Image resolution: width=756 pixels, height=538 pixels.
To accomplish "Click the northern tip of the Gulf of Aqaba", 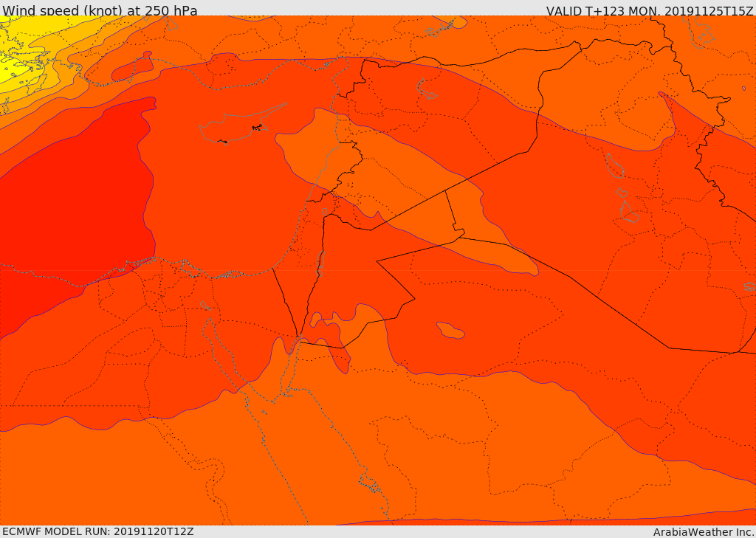I will [x=299, y=338].
